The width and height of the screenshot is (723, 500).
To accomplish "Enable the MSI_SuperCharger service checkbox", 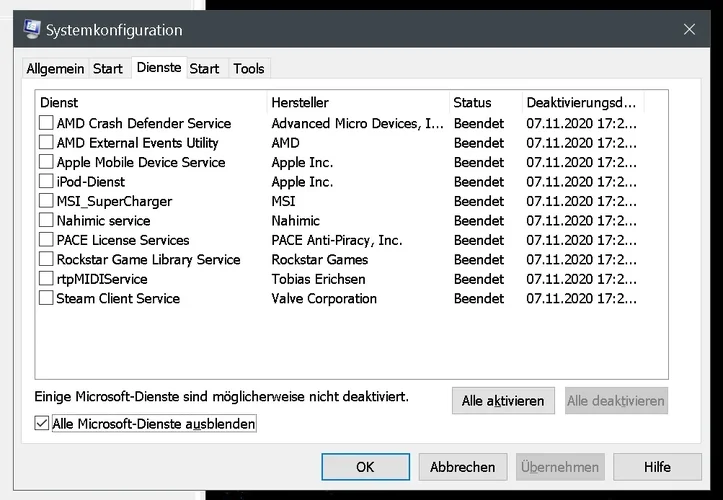I will (46, 201).
